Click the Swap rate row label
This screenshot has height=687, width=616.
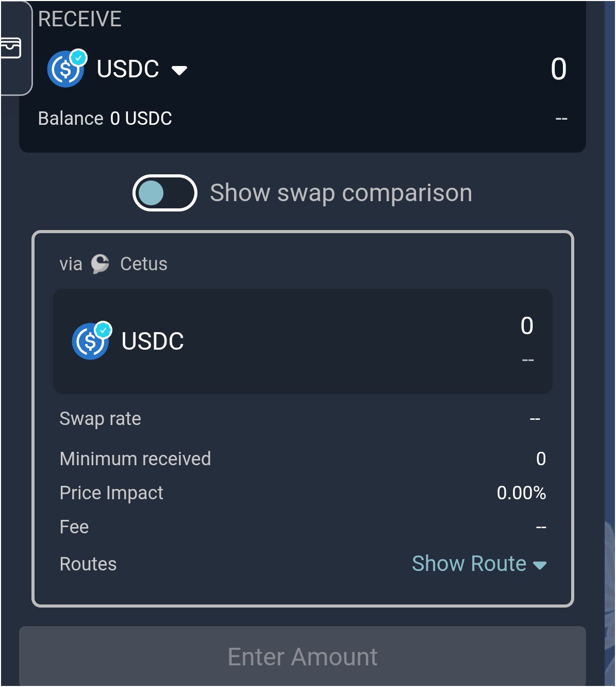pyautogui.click(x=100, y=419)
